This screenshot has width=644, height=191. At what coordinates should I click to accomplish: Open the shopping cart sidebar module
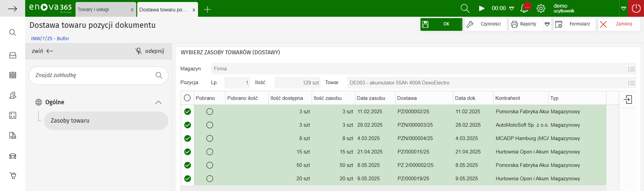tap(13, 176)
